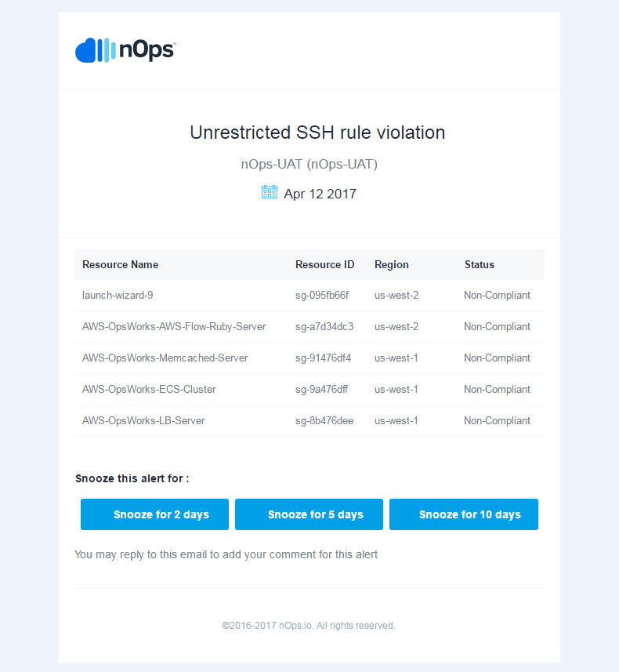This screenshot has width=619, height=672.
Task: Click Non-Compliant status of LB-Server
Action: pos(497,421)
